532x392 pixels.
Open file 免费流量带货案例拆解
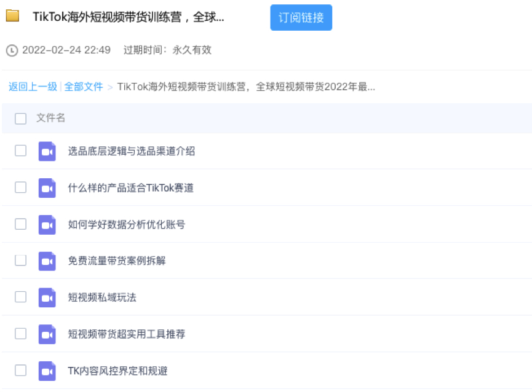117,261
